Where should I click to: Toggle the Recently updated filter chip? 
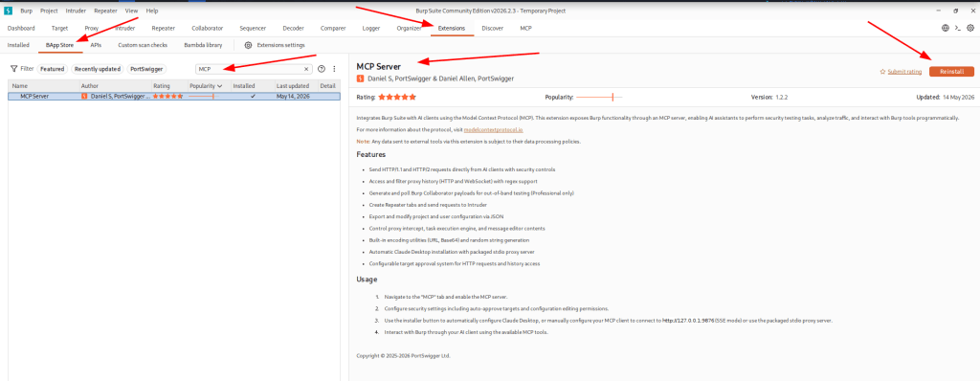click(x=97, y=69)
